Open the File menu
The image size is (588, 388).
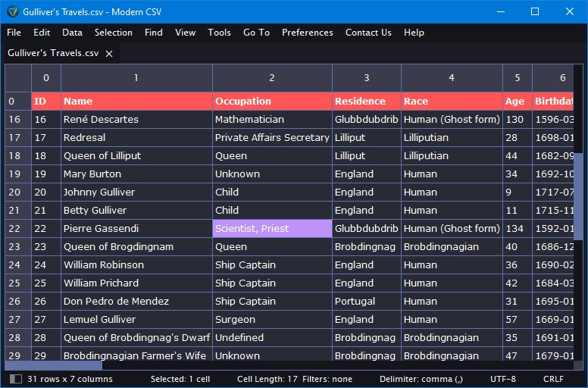(x=14, y=33)
